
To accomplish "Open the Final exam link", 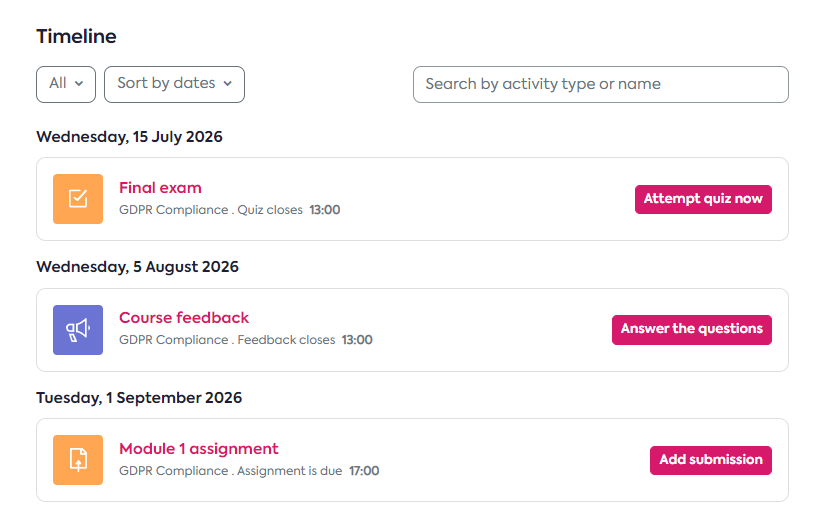I will (x=160, y=188).
